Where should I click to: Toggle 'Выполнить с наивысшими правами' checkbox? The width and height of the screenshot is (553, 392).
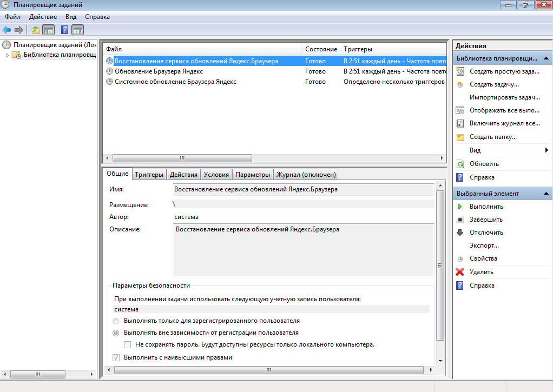pos(116,357)
